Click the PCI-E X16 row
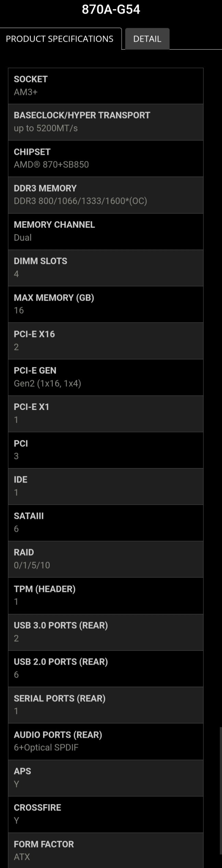 pos(106,340)
